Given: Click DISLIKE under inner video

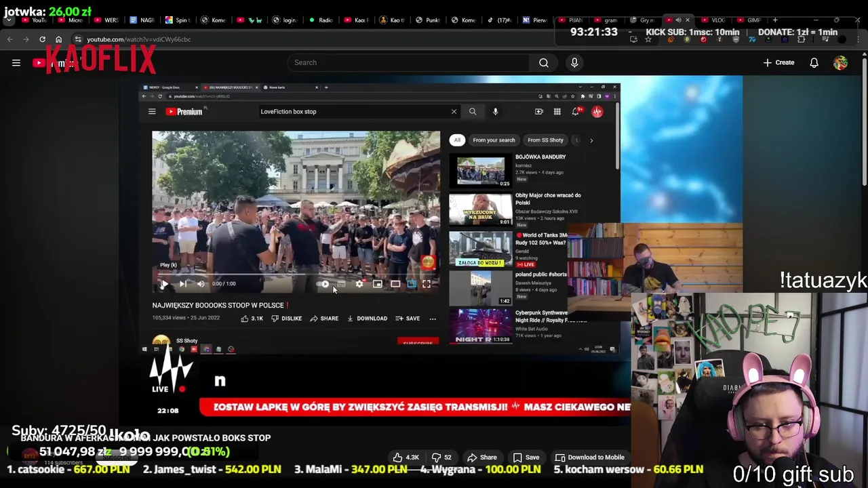Looking at the screenshot, I should click(286, 319).
